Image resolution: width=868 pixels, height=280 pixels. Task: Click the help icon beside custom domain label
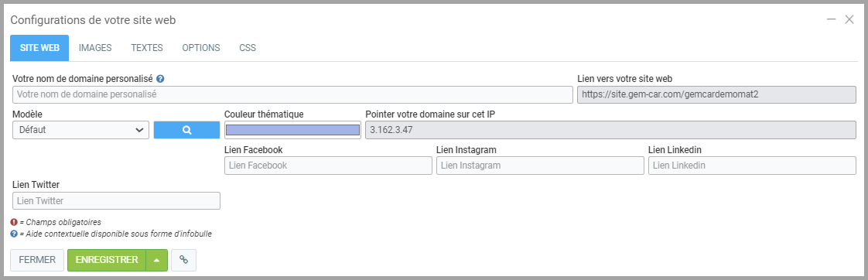point(160,79)
